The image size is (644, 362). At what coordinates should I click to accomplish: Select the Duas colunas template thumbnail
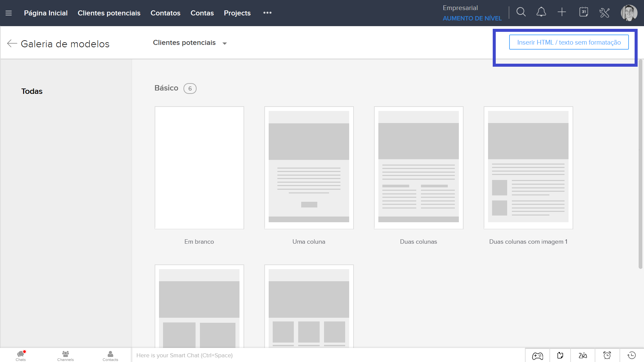tap(418, 168)
